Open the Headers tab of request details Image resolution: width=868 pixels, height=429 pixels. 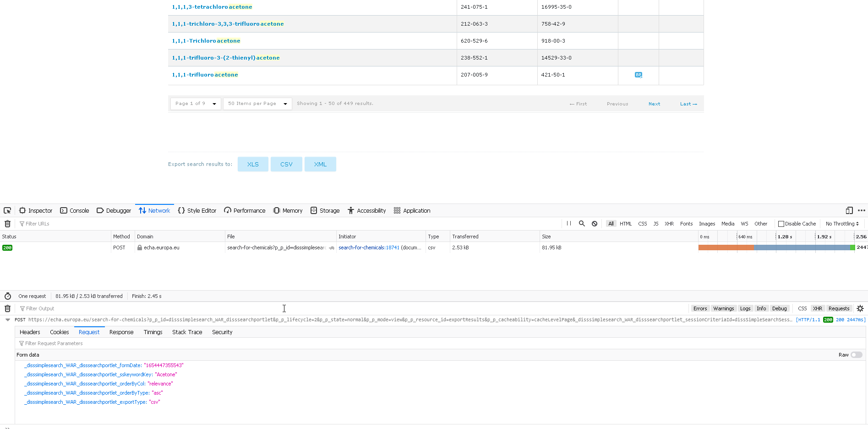30,332
